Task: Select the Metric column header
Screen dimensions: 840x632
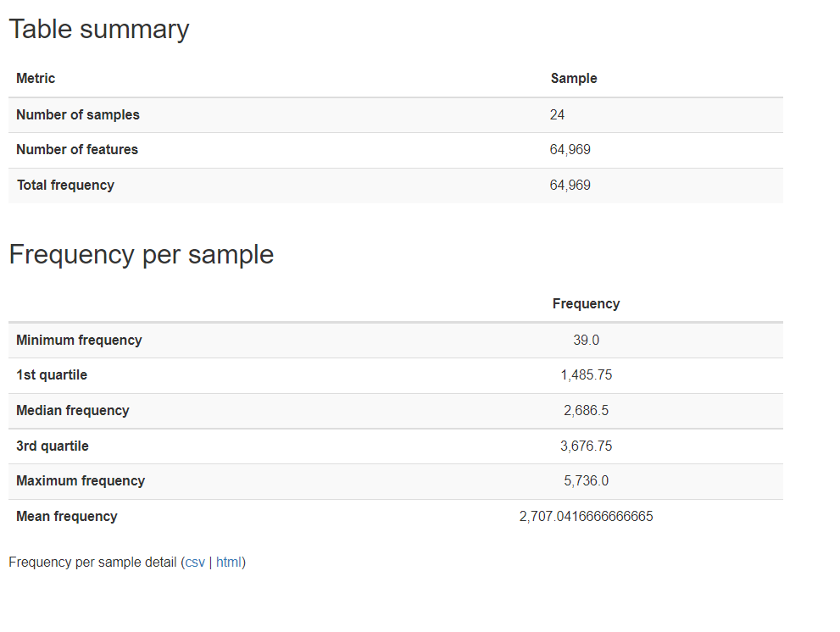Action: [36, 79]
